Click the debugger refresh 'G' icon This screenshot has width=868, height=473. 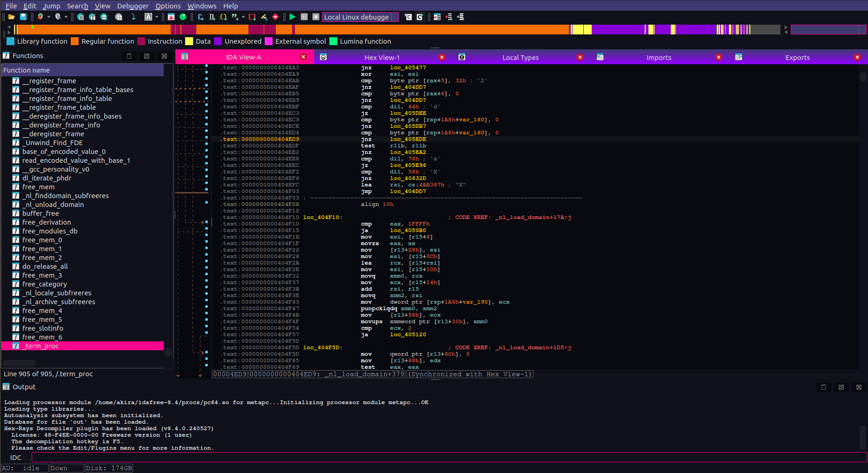(x=420, y=17)
